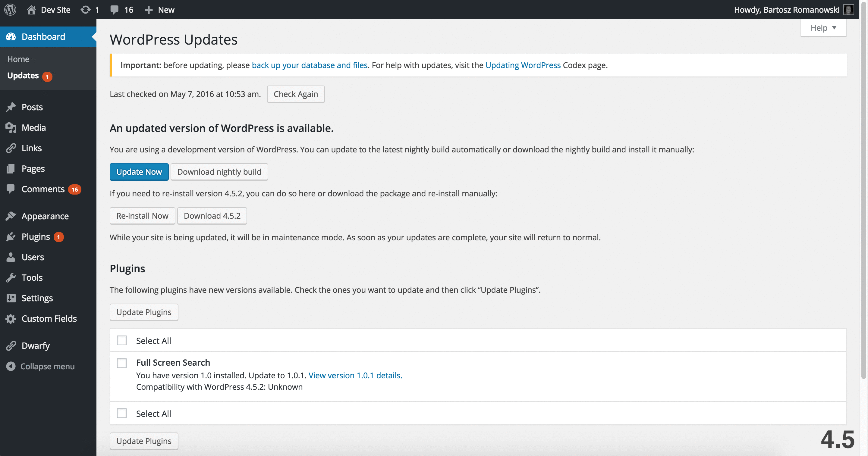Click the Comments speech bubble sidebar icon

[x=11, y=189]
